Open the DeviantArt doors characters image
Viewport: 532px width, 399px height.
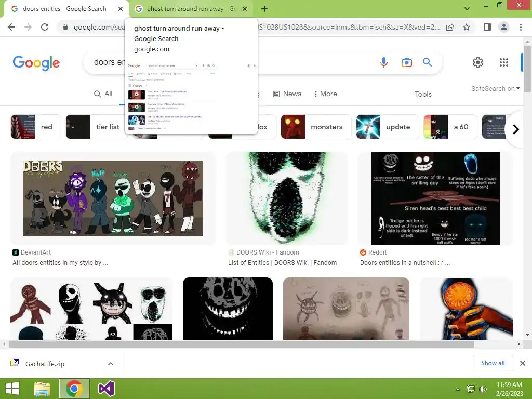113,198
